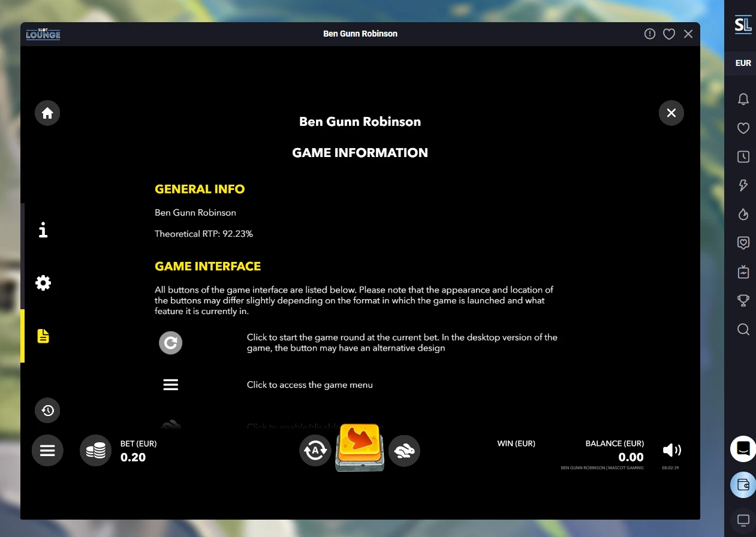Click the BALANCE (EUR) 0.00 value
Screen dimensions: 756x537
tap(631, 457)
